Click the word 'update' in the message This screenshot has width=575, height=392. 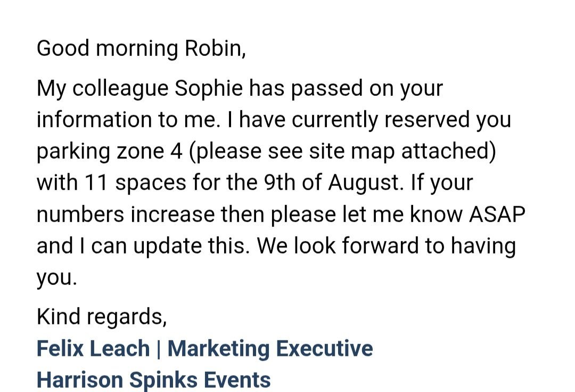click(x=168, y=246)
